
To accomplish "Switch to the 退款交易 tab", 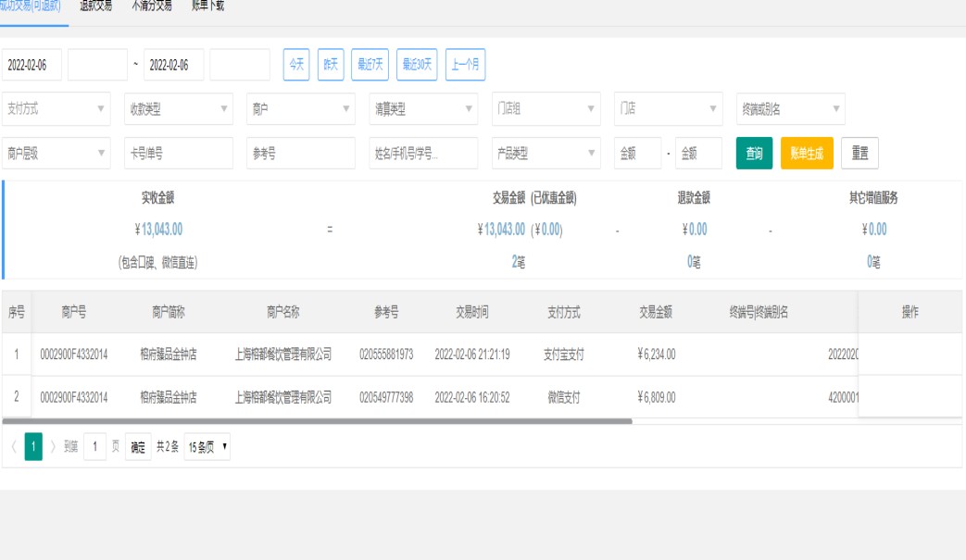I will pos(95,6).
